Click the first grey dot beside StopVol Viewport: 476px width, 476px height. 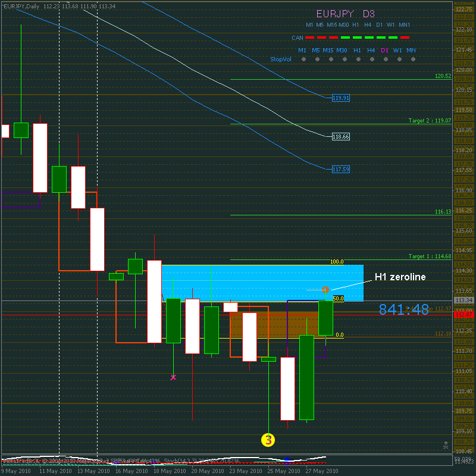(303, 59)
